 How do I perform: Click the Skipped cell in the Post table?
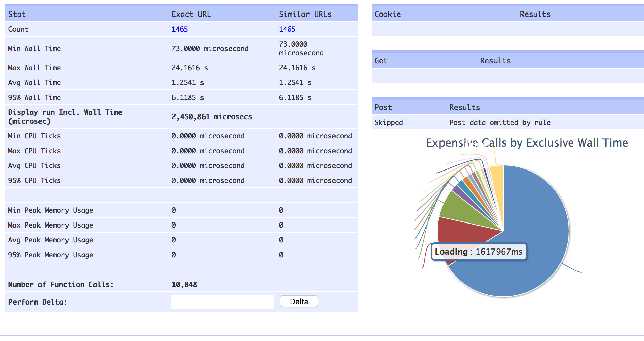(x=388, y=123)
